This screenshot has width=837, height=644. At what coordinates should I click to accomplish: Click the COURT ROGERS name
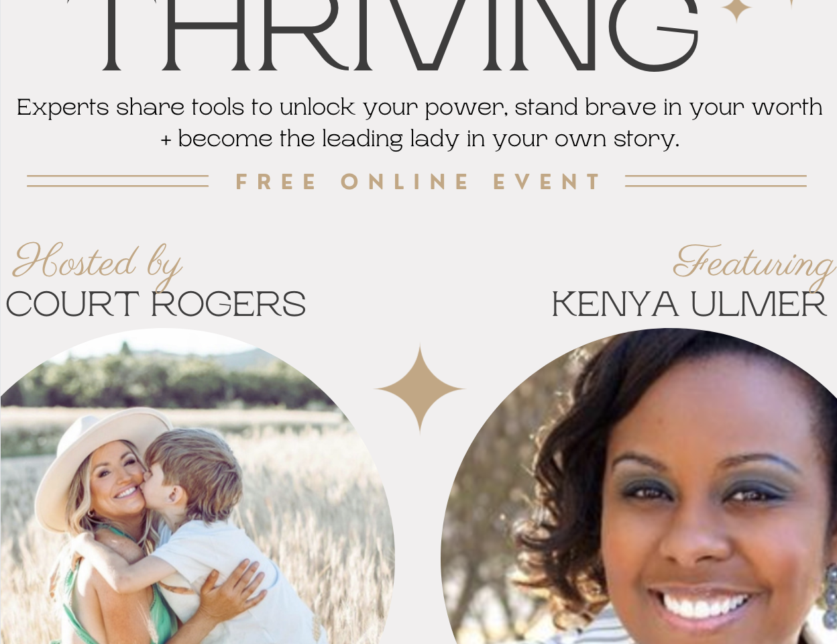point(156,305)
